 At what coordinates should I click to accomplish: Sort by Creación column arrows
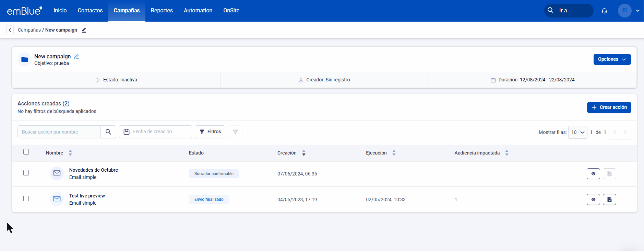(x=304, y=153)
